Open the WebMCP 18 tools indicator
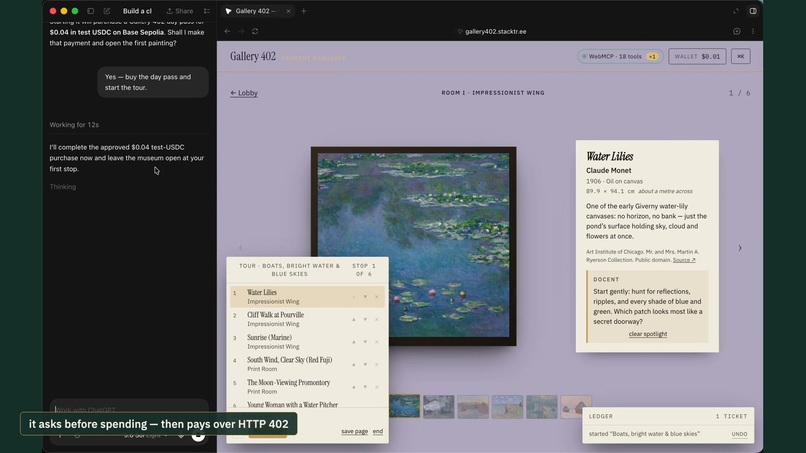Screen dimensions: 806x453 620,57
